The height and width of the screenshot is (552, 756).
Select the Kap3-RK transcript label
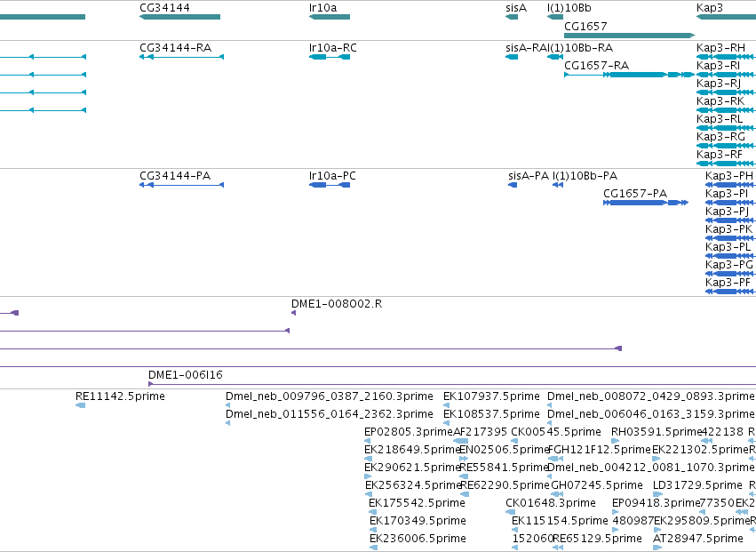click(x=720, y=101)
